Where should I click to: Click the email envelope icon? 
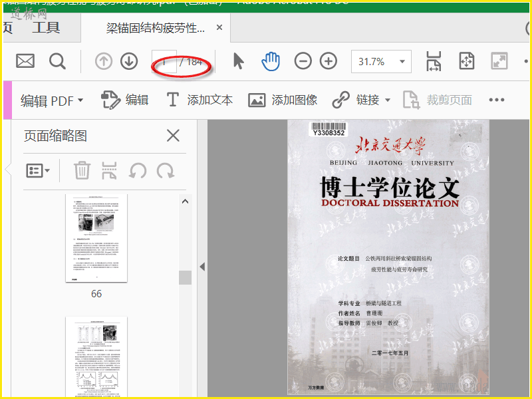coord(25,61)
